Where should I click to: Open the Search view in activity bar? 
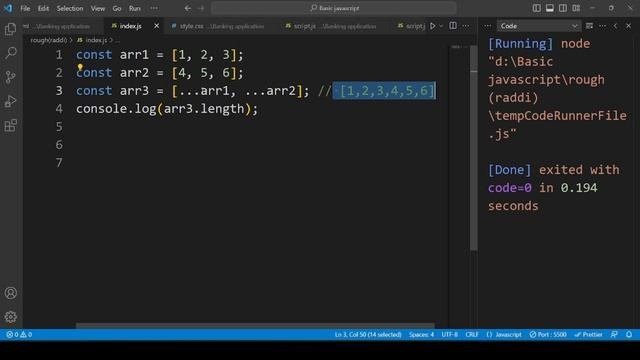(x=11, y=53)
